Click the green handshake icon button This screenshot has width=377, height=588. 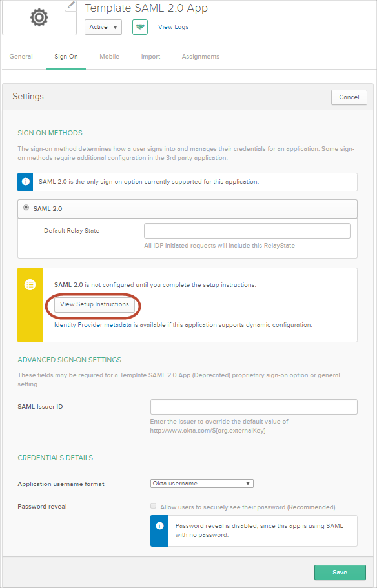(x=140, y=27)
